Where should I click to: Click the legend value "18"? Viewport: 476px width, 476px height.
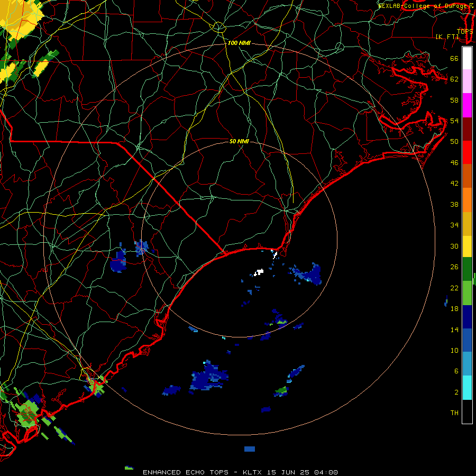tap(454, 309)
